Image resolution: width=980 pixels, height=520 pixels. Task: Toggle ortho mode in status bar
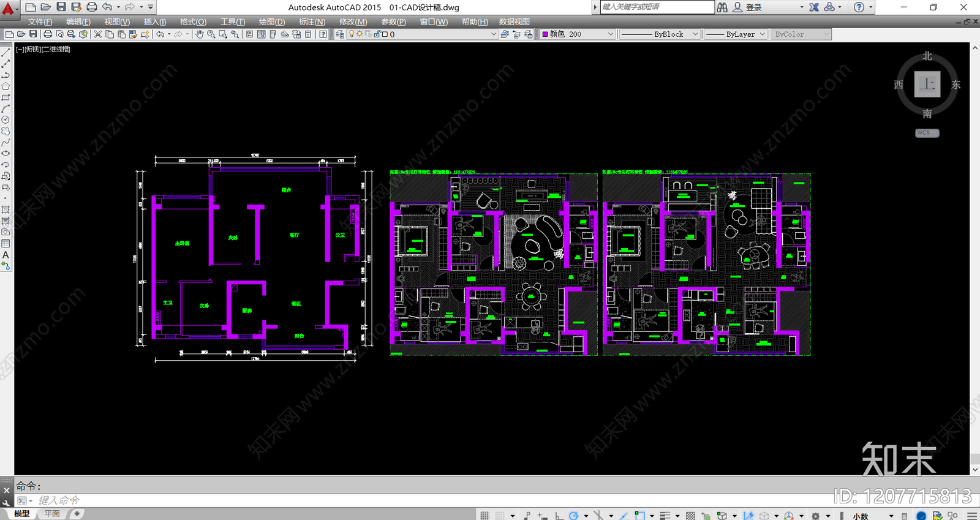tap(559, 515)
